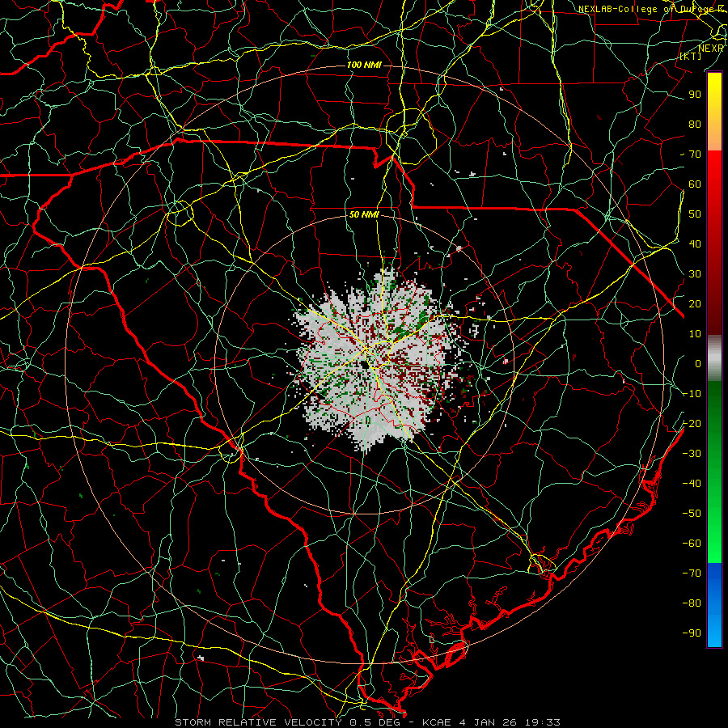Select the 90 value on the velocity scale
This screenshot has width=728, height=728.
tap(695, 95)
